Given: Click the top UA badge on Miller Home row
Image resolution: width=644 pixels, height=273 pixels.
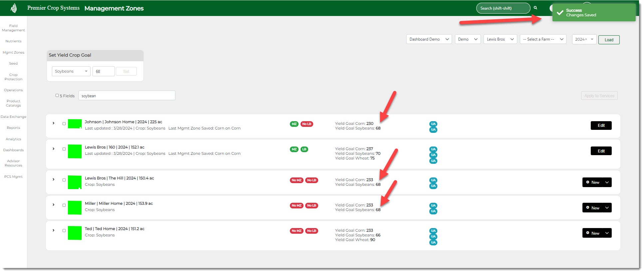Looking at the screenshot, I should pos(433,205).
